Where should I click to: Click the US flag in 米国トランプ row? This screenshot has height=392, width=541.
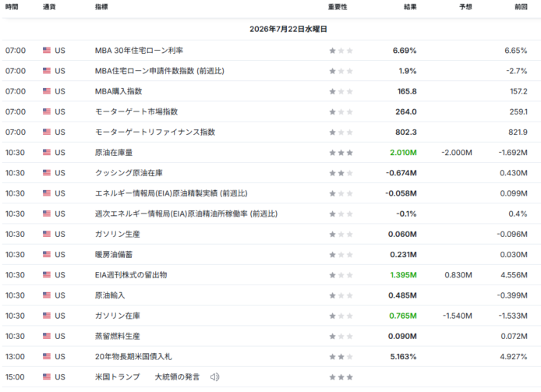click(x=47, y=377)
